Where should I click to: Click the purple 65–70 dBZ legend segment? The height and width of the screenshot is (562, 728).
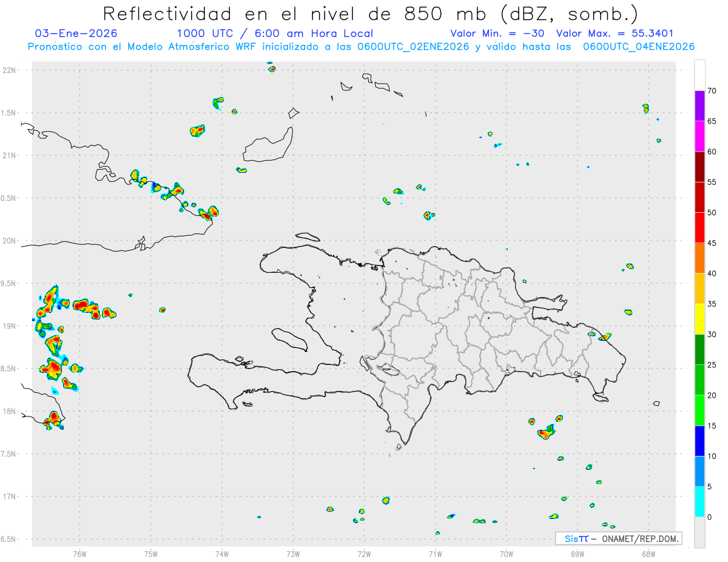click(699, 105)
